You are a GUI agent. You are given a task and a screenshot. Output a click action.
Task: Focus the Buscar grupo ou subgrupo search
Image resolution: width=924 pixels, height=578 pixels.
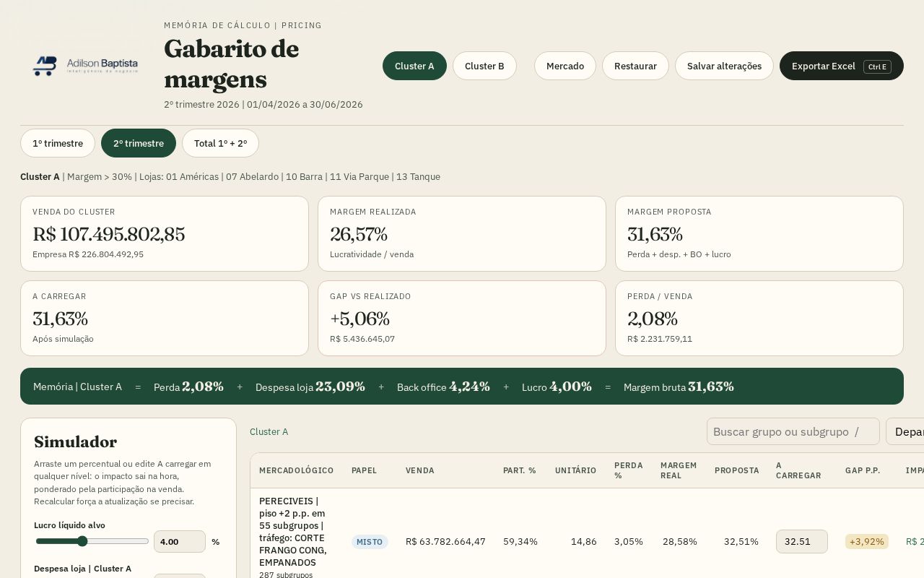click(793, 431)
